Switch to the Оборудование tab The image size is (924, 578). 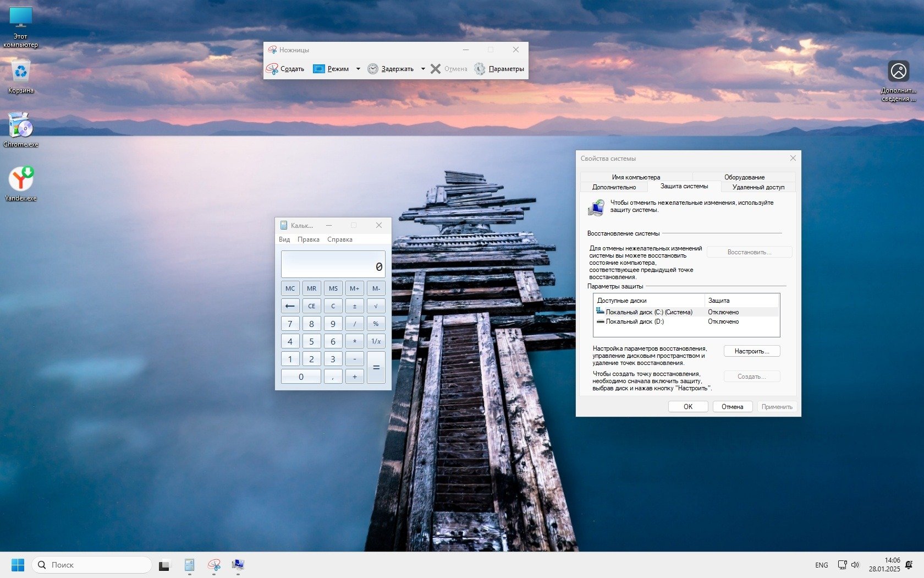pyautogui.click(x=744, y=177)
